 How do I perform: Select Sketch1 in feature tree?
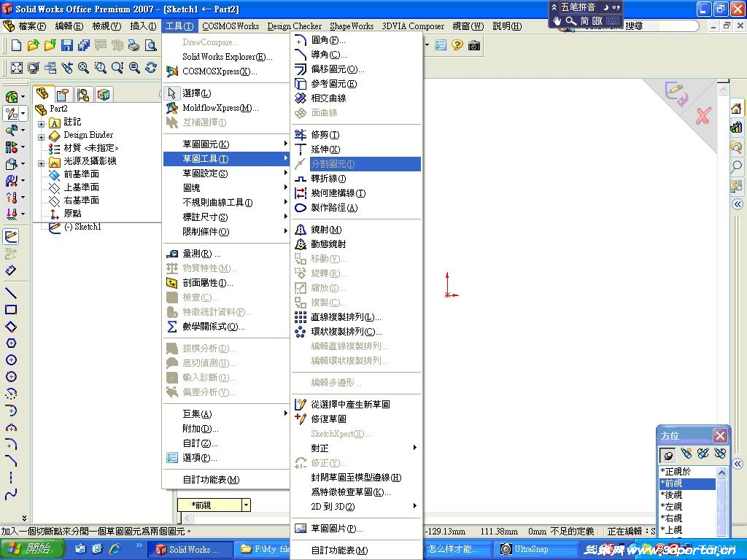(x=83, y=227)
